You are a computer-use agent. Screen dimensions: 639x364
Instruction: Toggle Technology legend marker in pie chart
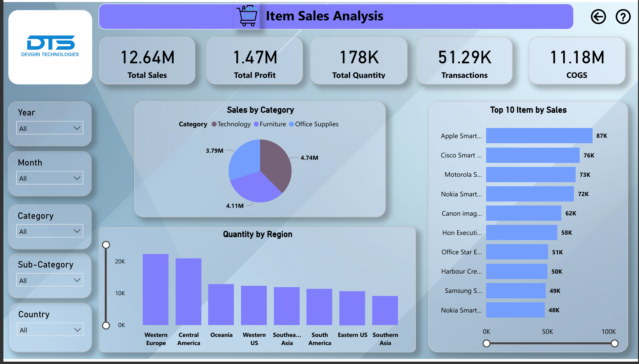coord(214,124)
